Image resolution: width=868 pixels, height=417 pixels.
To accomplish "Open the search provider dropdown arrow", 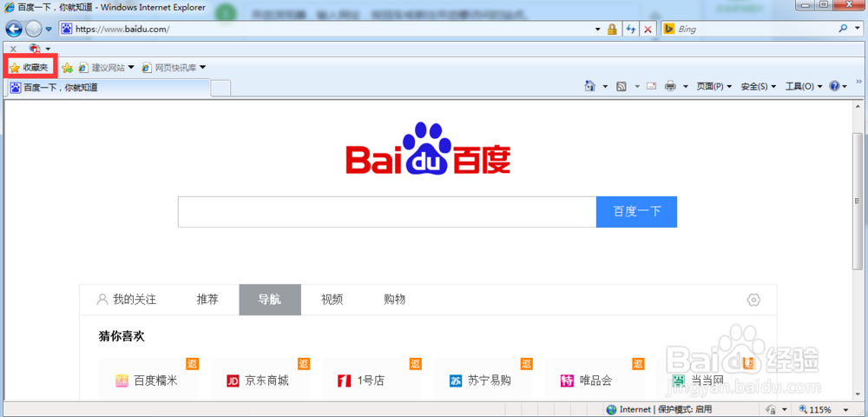I will coord(857,30).
